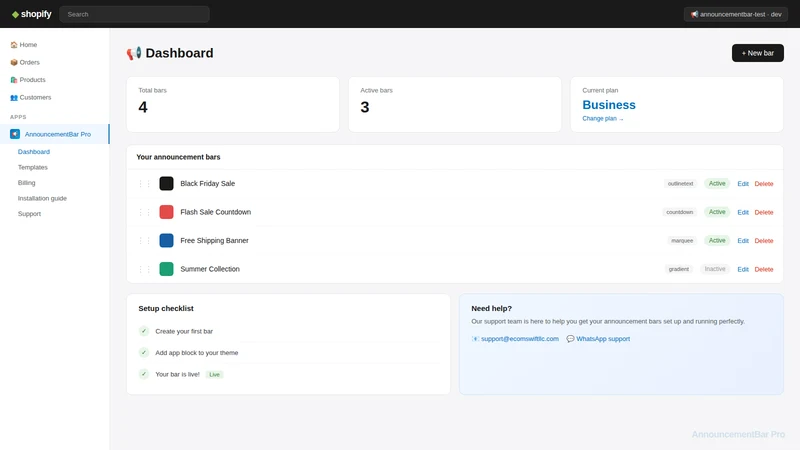The height and width of the screenshot is (450, 800).
Task: Click the chat bubble icon beside WhatsApp support
Action: click(570, 339)
